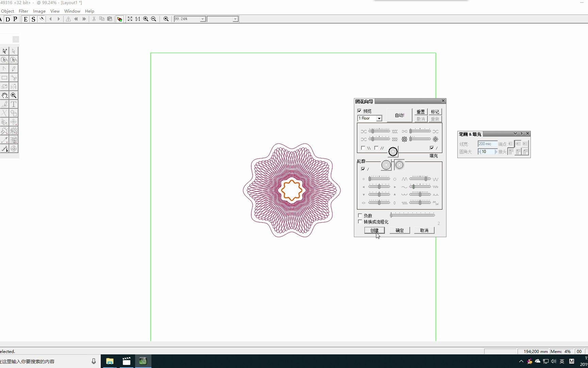Select the Zoom tool in the toolbox
The image size is (588, 368).
tap(14, 95)
